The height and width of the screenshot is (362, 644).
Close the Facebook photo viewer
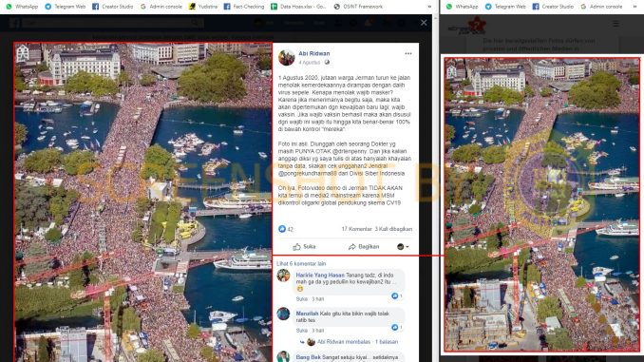pos(424,23)
